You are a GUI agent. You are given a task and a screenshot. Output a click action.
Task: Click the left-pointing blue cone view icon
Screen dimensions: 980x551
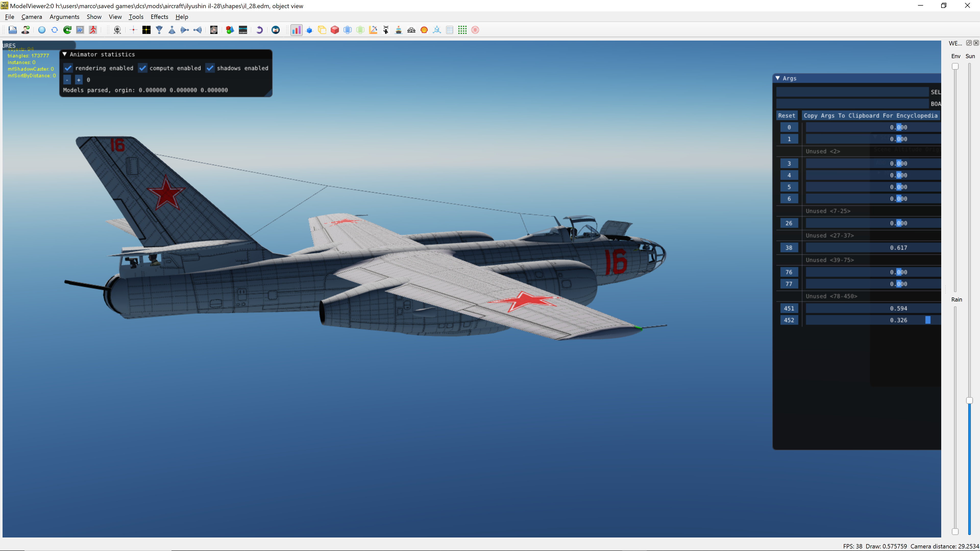pos(198,30)
